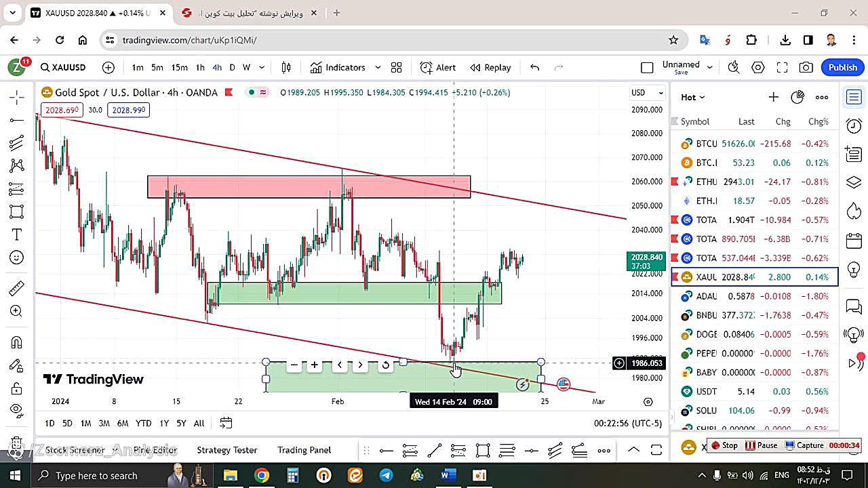Viewport: 868px width, 488px height.
Task: Open the candlestick chart style selector
Action: (x=286, y=67)
